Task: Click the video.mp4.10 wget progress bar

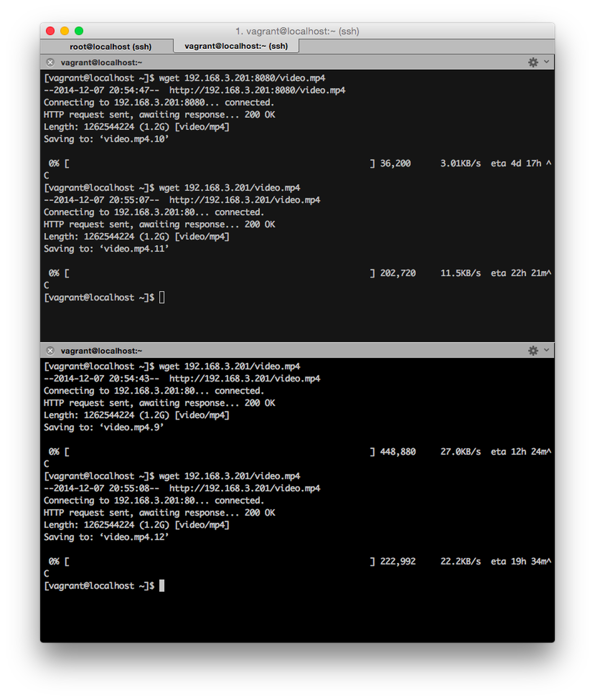Action: click(219, 164)
